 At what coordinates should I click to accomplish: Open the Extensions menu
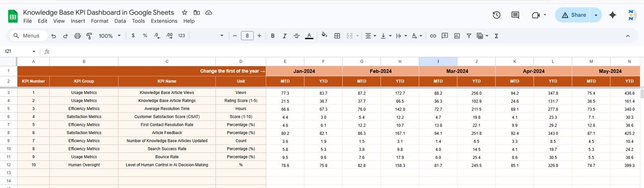tap(164, 21)
